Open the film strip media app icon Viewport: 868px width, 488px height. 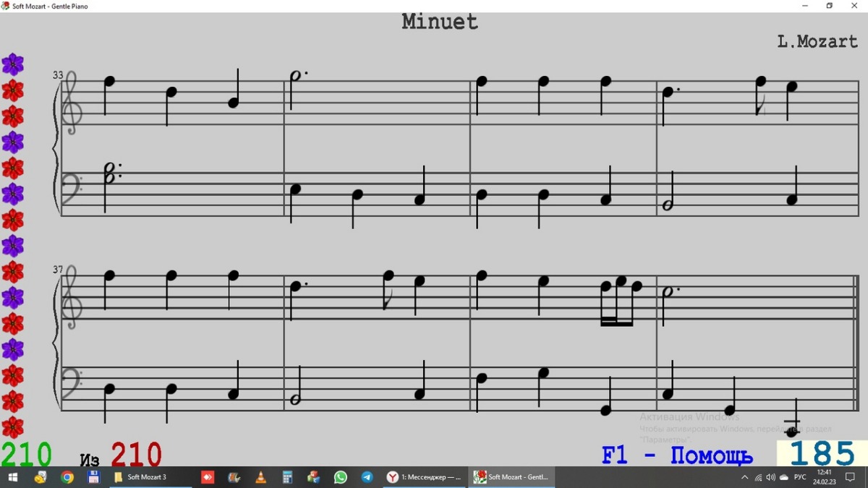point(234,477)
